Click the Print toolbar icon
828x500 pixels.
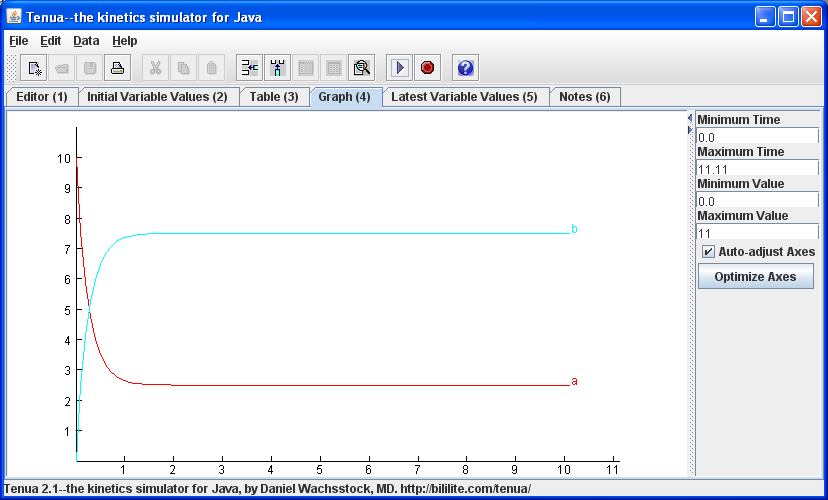[x=117, y=68]
